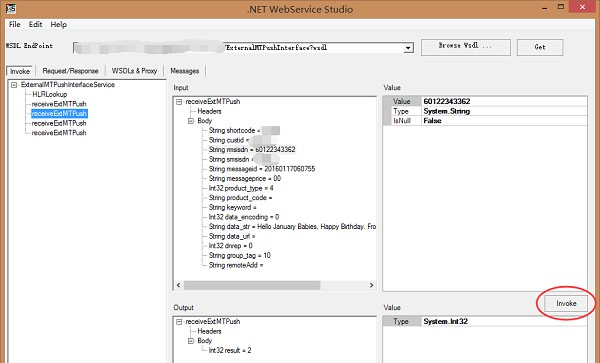Select Headers node in the Output tree
Image resolution: width=600 pixels, height=363 pixels.
(x=209, y=331)
